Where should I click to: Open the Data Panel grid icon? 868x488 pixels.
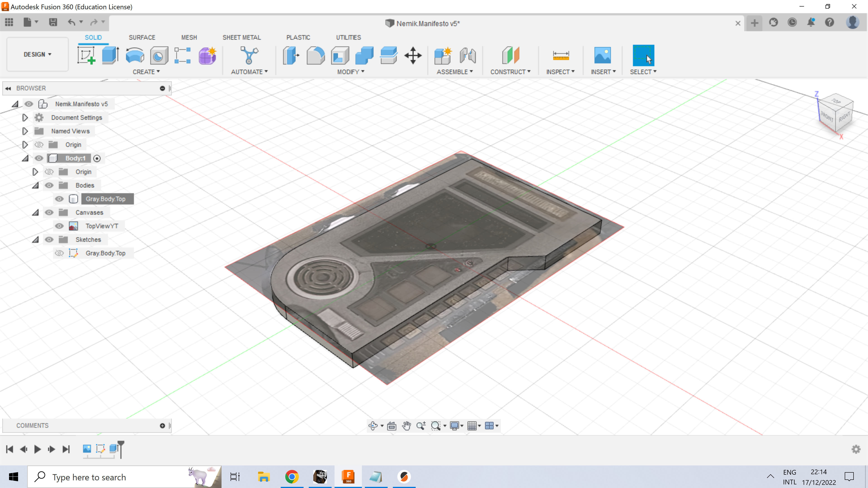[x=9, y=22]
